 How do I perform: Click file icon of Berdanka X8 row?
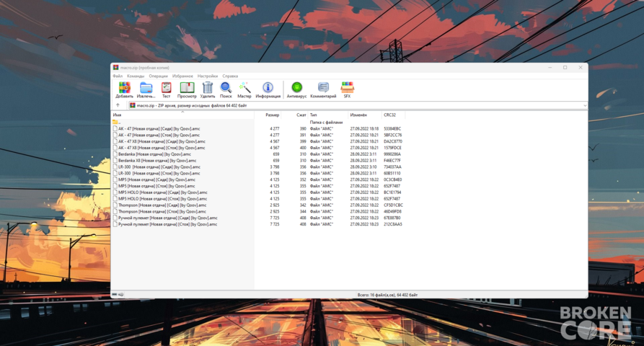coord(115,161)
